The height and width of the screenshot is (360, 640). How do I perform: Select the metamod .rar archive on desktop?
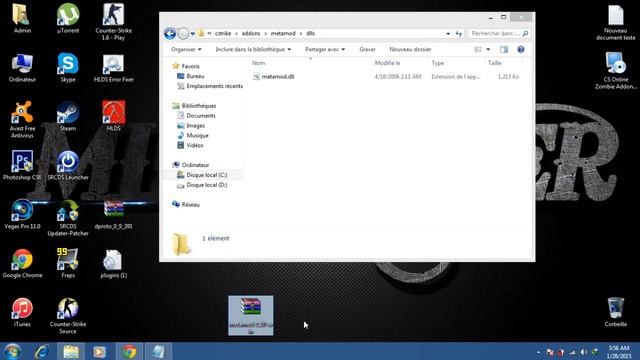pos(251,316)
